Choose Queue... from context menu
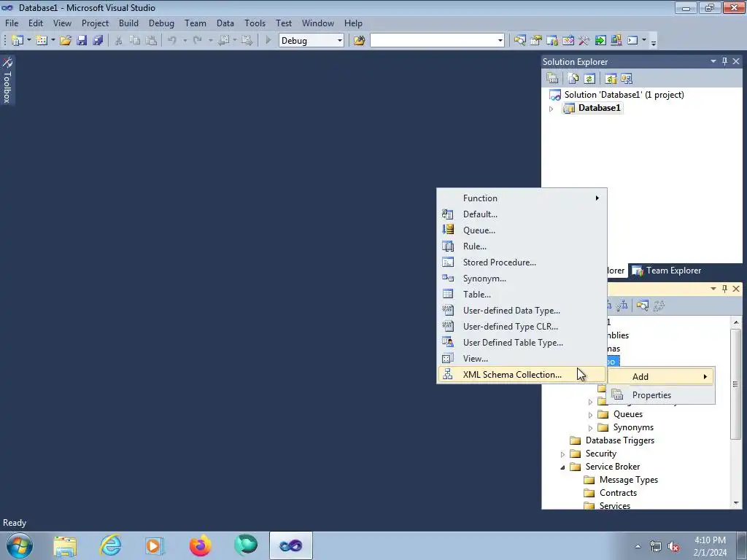The image size is (747, 560). click(522, 230)
